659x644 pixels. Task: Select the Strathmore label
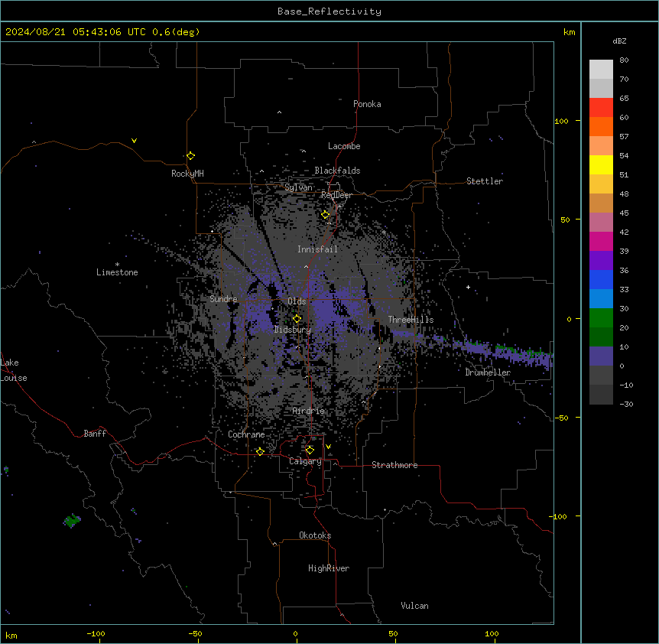pyautogui.click(x=394, y=465)
